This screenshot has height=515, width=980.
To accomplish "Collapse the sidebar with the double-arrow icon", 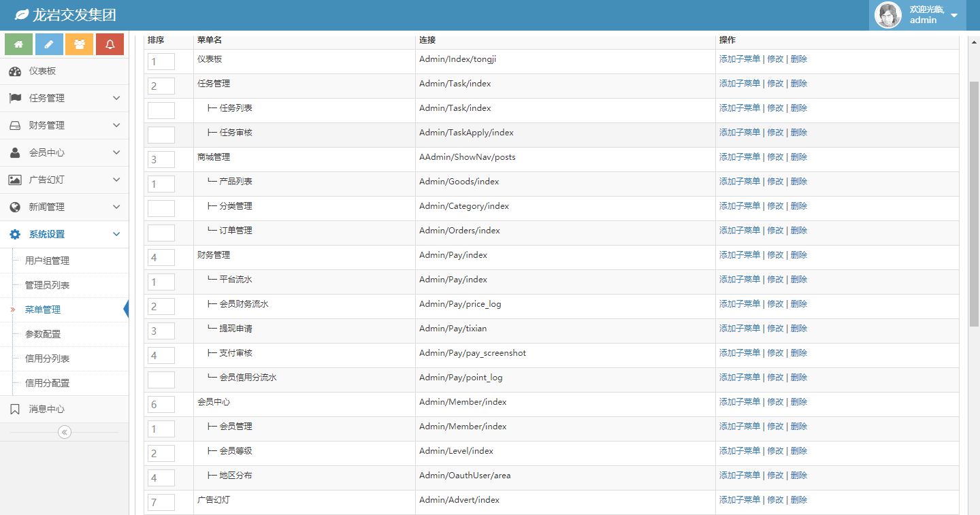I will [x=65, y=432].
